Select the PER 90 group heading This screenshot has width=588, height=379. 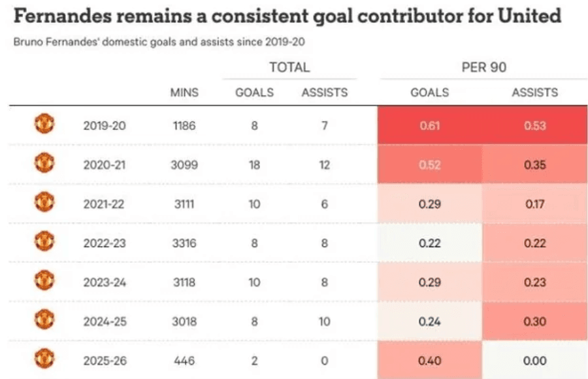483,67
